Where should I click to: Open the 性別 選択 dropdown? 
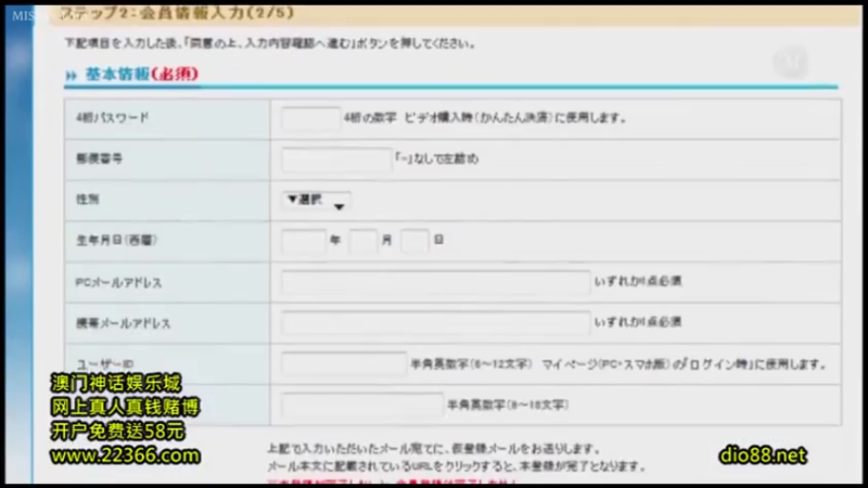click(316, 201)
